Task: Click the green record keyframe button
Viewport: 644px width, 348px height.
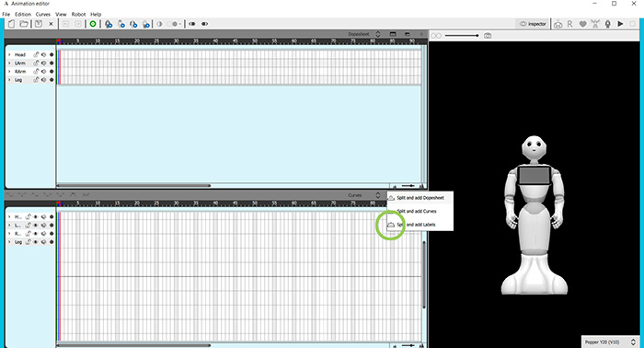Action: 93,24
